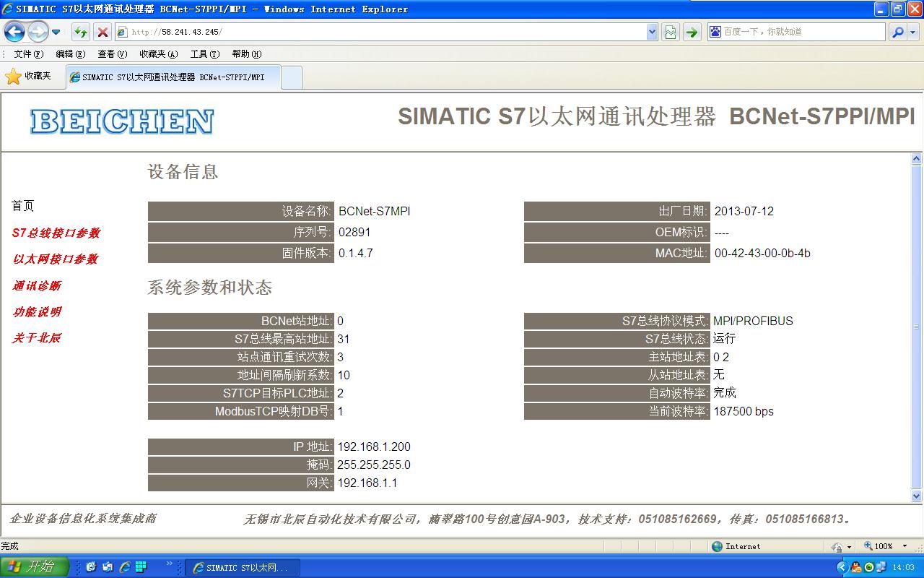Launch Internet Explorer from quick launch bar
Viewport: 924px width, 578px height.
click(x=124, y=566)
